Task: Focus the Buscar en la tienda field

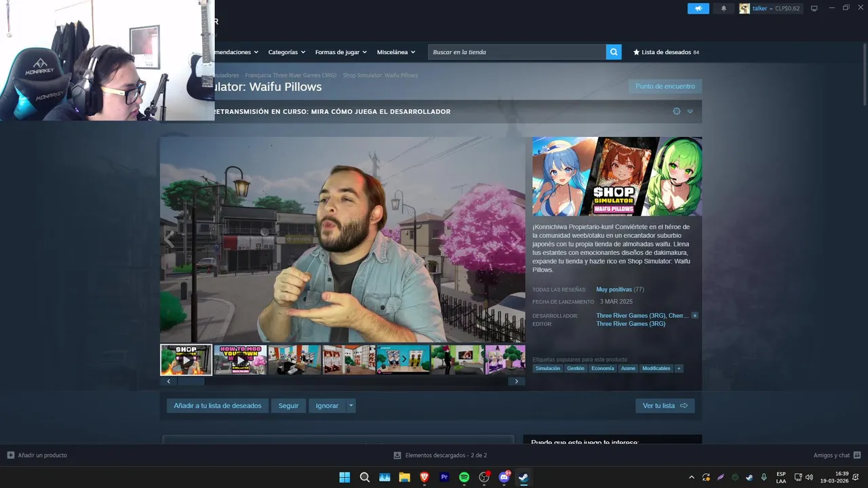Action: tap(517, 52)
